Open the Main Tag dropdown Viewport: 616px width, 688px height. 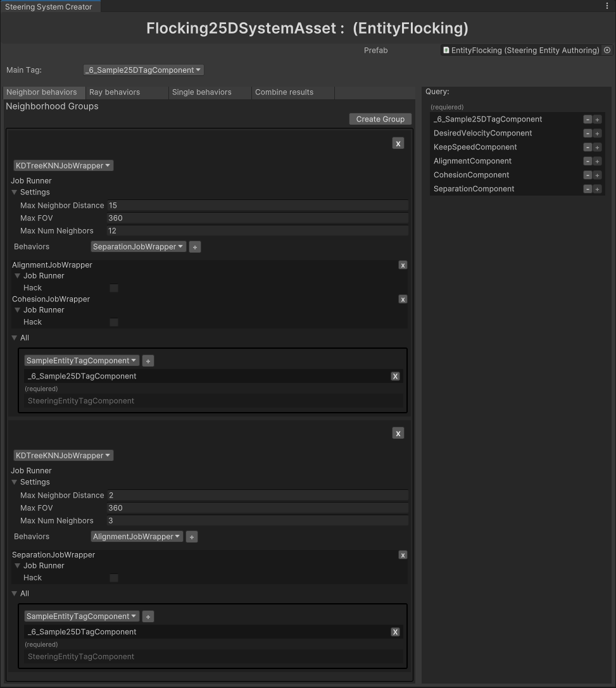pyautogui.click(x=144, y=70)
